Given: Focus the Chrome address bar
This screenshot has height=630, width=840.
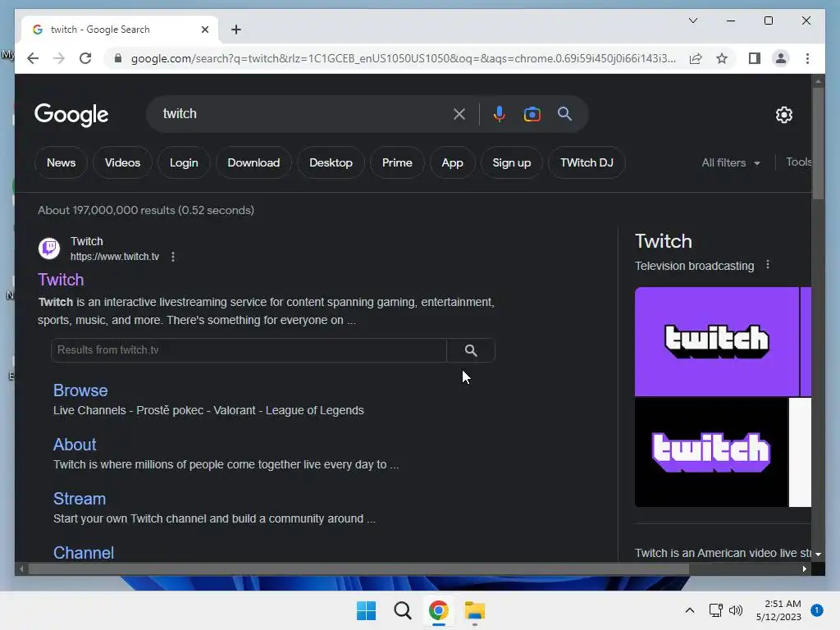Looking at the screenshot, I should point(403,58).
